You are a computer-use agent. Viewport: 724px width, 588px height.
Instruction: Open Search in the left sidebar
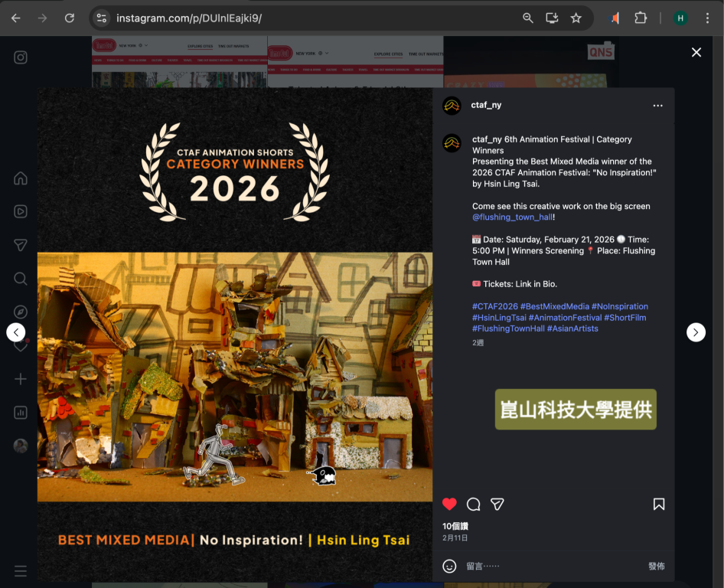tap(21, 279)
